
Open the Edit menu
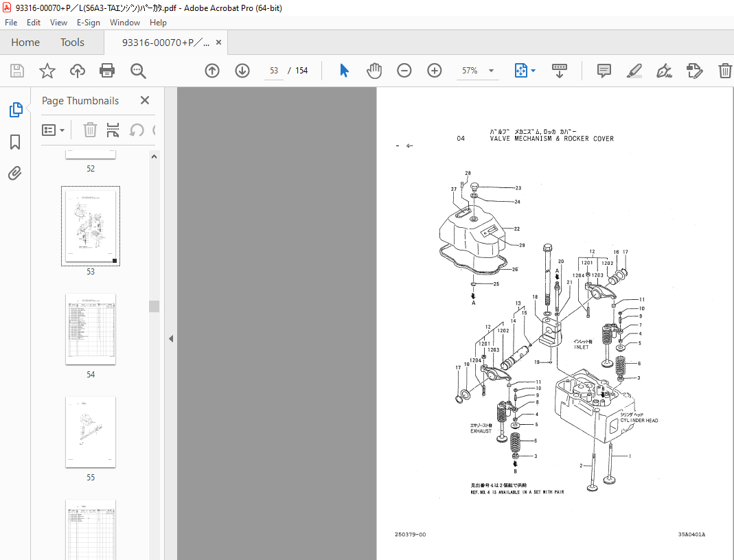[x=33, y=23]
